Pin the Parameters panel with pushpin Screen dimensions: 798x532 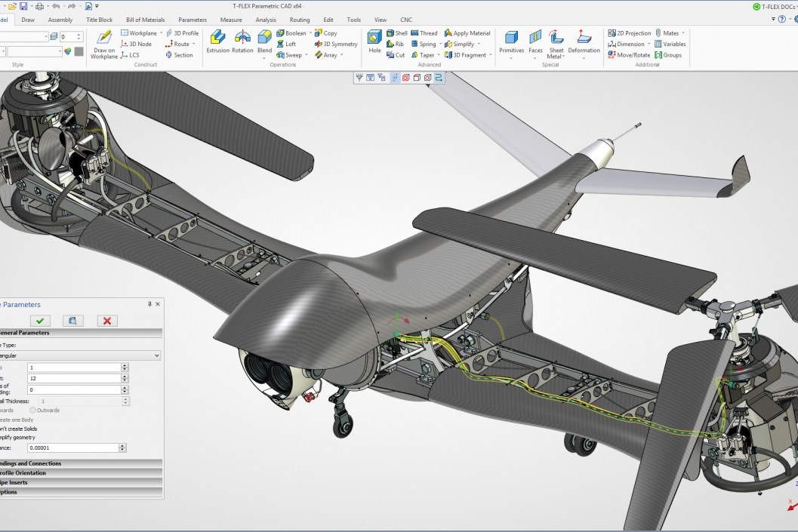click(x=149, y=304)
